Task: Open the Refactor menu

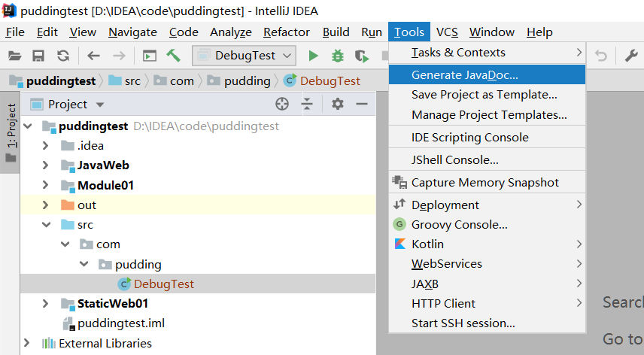Action: [x=287, y=32]
